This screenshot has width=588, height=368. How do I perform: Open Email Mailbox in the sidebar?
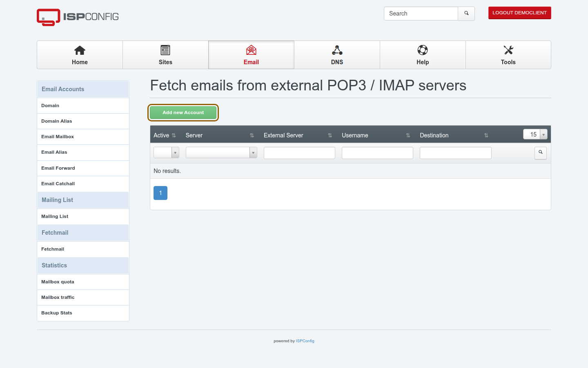pyautogui.click(x=83, y=137)
